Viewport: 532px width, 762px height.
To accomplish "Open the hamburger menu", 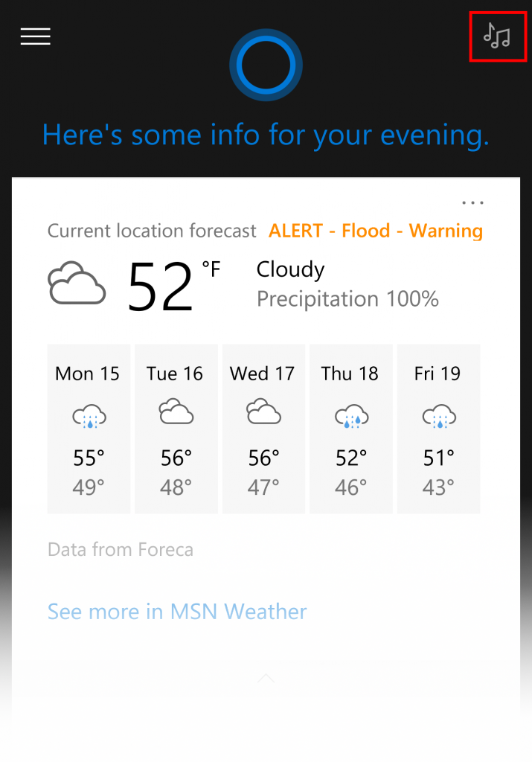I will point(36,36).
